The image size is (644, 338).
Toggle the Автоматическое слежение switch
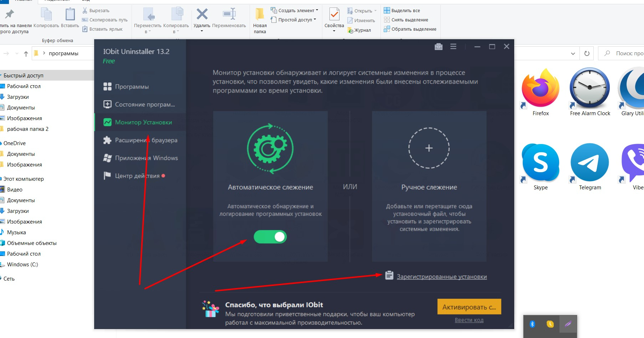(x=270, y=237)
